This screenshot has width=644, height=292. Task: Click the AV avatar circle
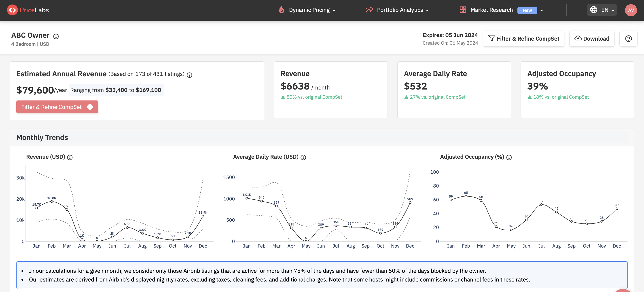[631, 10]
